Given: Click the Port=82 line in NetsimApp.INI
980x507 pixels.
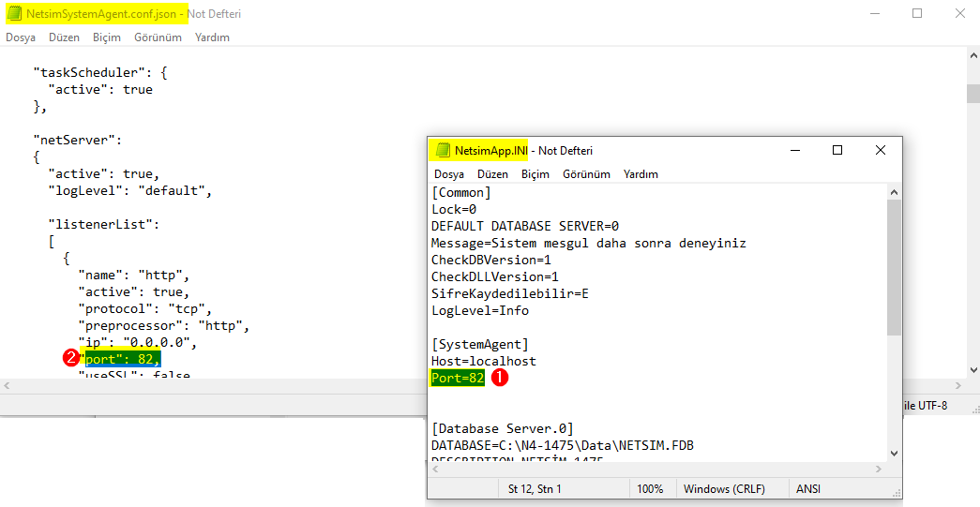Looking at the screenshot, I should pyautogui.click(x=459, y=378).
